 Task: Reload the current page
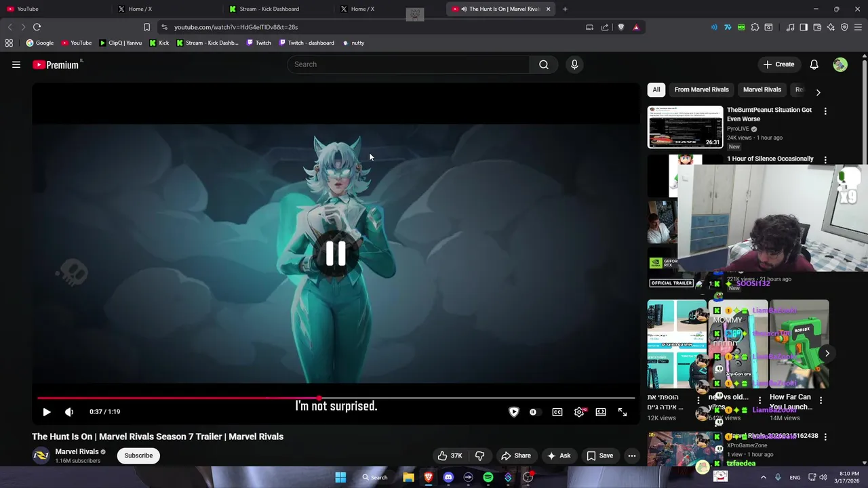point(37,27)
